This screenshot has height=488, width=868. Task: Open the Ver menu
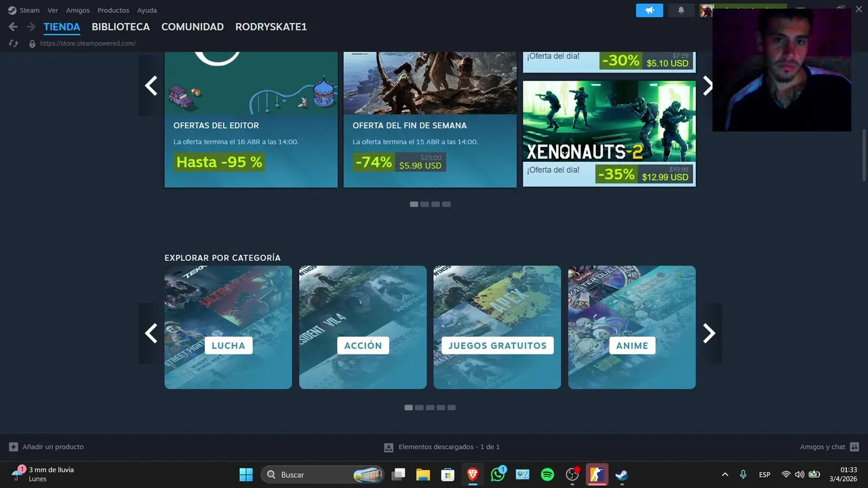(x=53, y=10)
